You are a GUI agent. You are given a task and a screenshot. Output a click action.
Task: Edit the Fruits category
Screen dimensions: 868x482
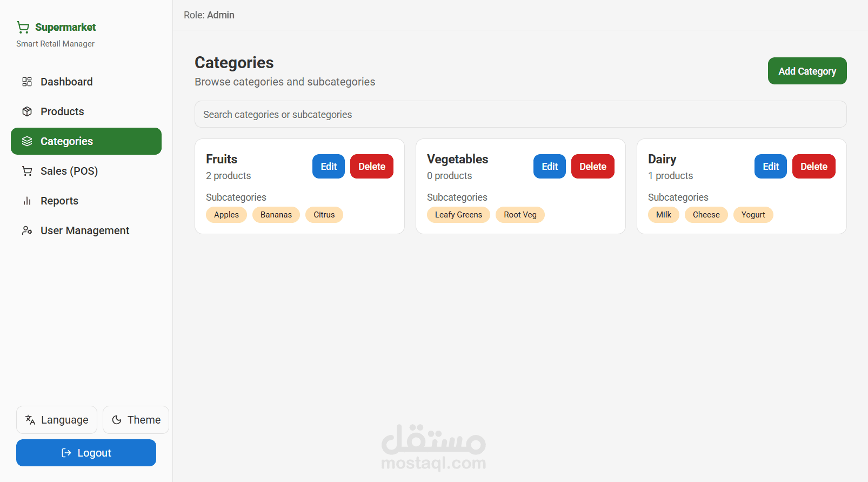[329, 167]
